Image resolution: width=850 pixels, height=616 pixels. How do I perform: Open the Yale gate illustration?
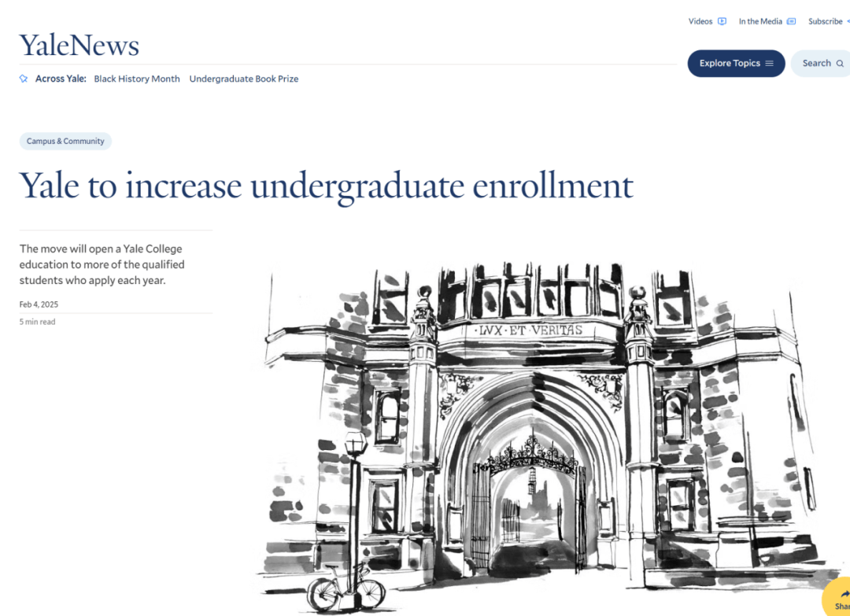click(x=550, y=437)
